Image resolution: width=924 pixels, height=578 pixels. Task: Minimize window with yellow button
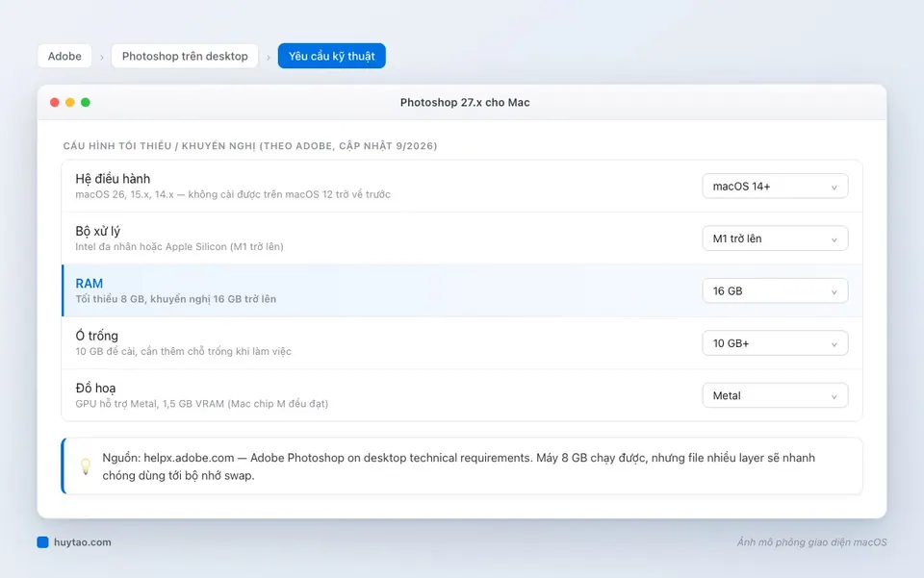[x=70, y=102]
